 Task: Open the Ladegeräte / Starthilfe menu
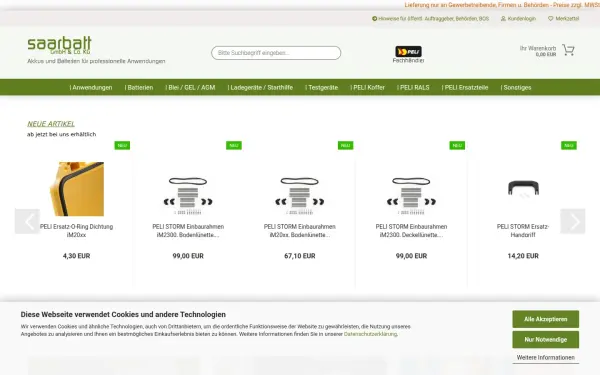[260, 88]
